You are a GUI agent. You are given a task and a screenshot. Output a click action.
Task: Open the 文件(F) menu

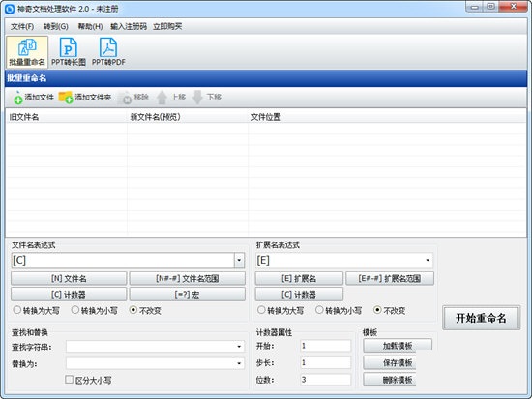point(22,26)
